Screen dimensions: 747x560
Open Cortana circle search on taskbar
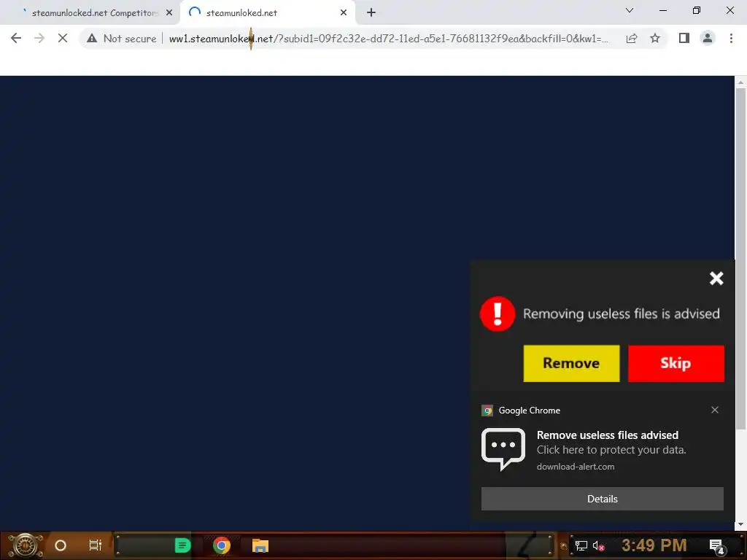pyautogui.click(x=61, y=545)
